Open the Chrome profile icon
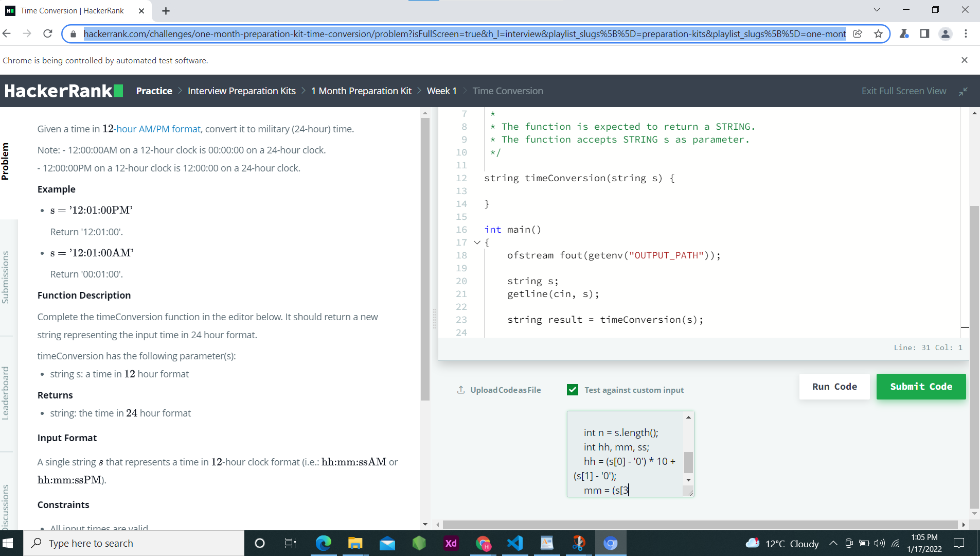This screenshot has width=980, height=556. tap(945, 33)
